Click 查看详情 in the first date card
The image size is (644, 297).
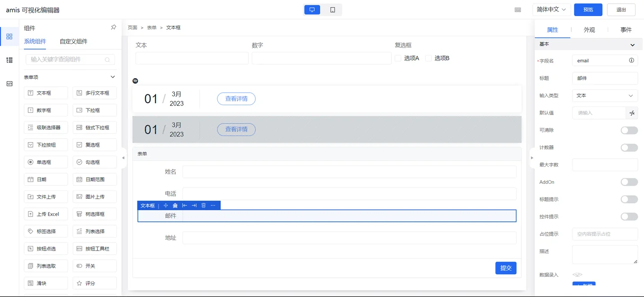(x=236, y=99)
